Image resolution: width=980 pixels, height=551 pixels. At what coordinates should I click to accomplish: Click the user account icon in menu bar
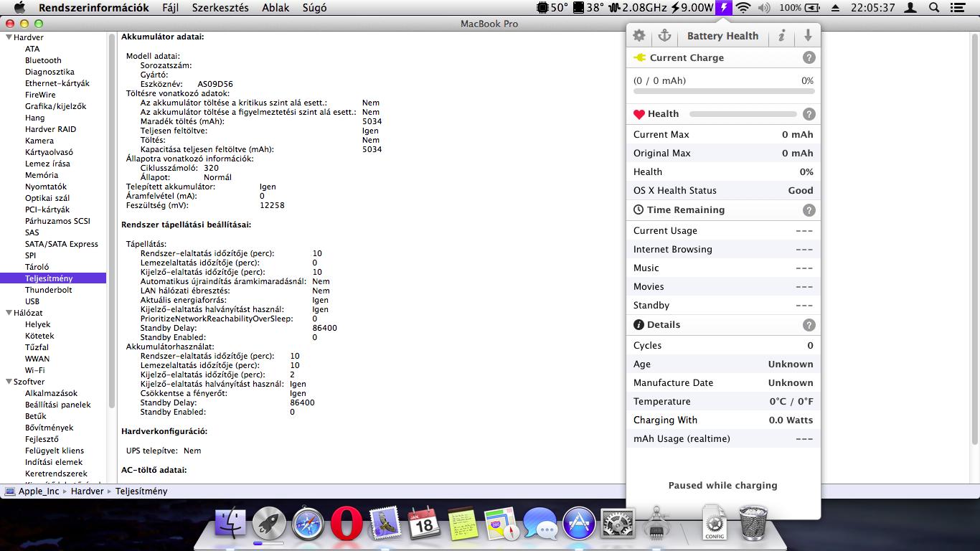pyautogui.click(x=910, y=8)
